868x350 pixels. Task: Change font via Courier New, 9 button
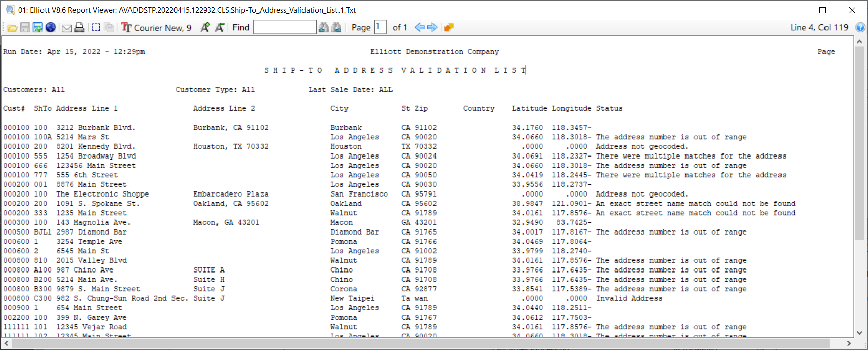[156, 28]
